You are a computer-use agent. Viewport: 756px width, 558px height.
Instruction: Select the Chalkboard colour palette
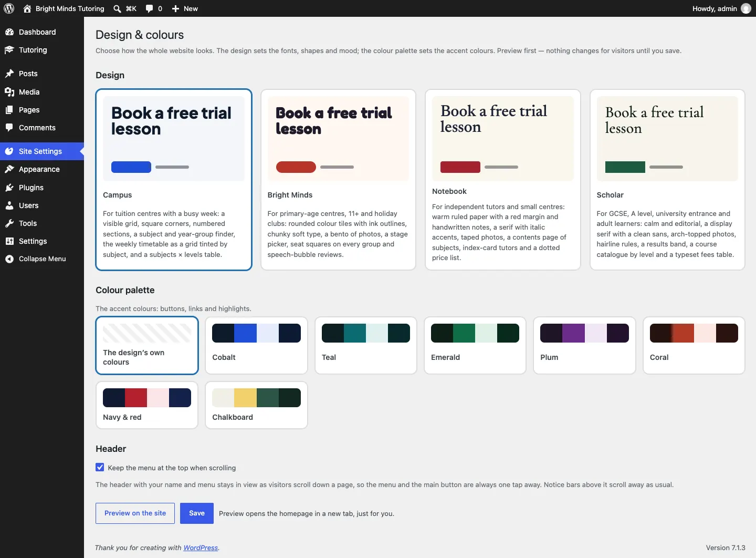pos(256,405)
